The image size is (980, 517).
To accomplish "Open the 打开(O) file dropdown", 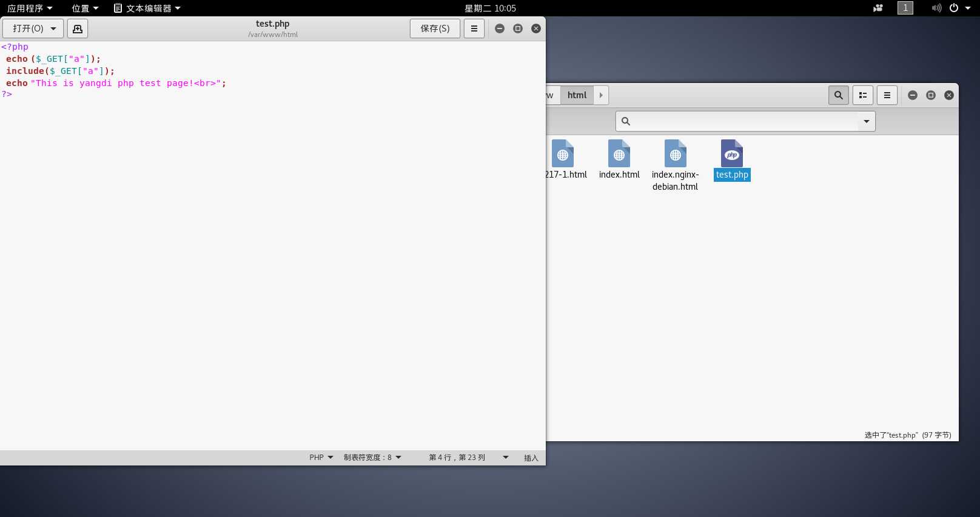I will tap(33, 28).
